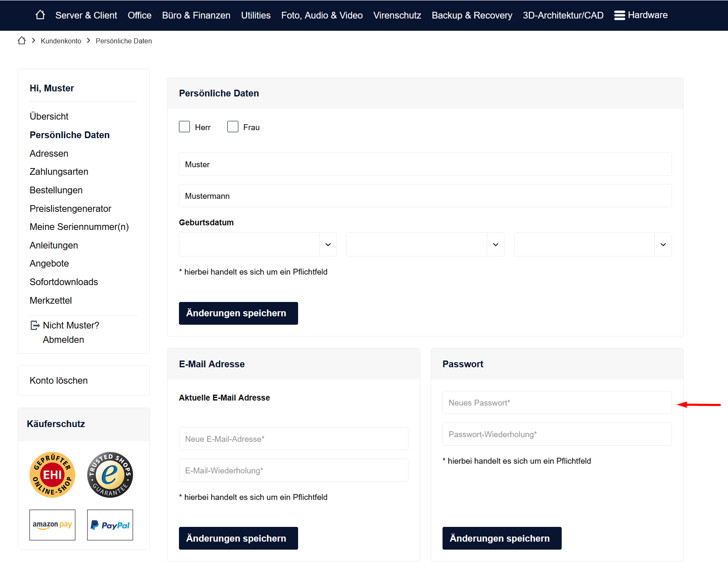
Task: Focus the Neues Passwort input field
Action: (x=557, y=403)
